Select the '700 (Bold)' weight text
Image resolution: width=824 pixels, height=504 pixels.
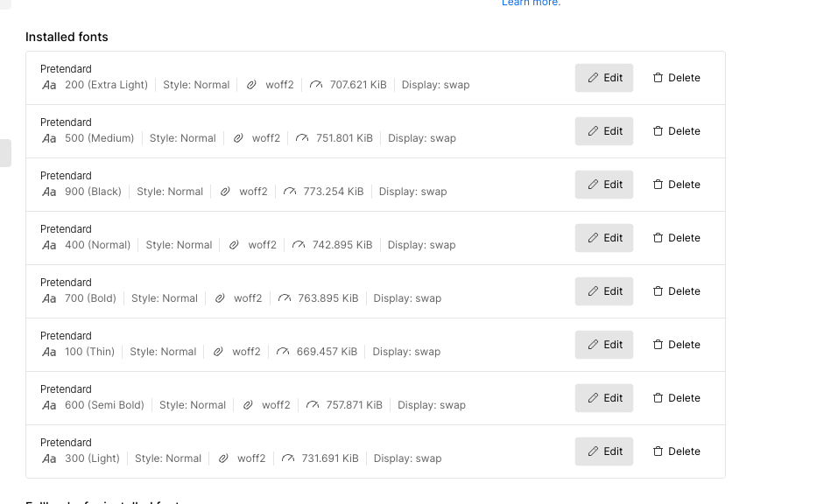[90, 298]
